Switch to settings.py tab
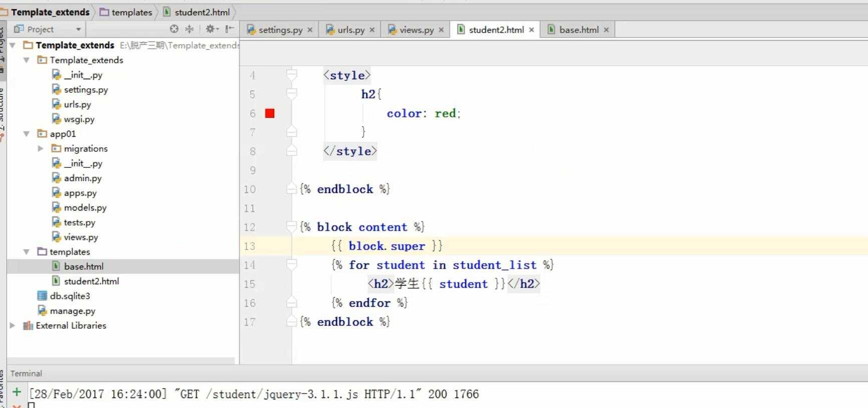This screenshot has height=408, width=868. pos(280,30)
